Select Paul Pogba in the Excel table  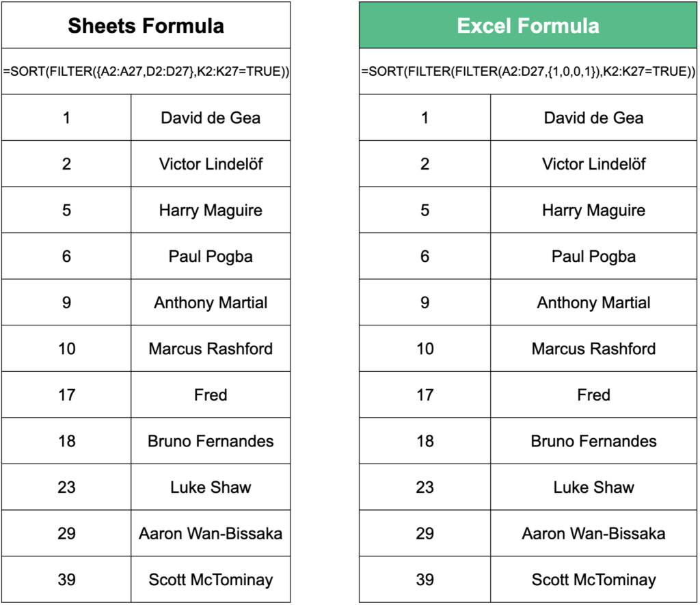[593, 256]
